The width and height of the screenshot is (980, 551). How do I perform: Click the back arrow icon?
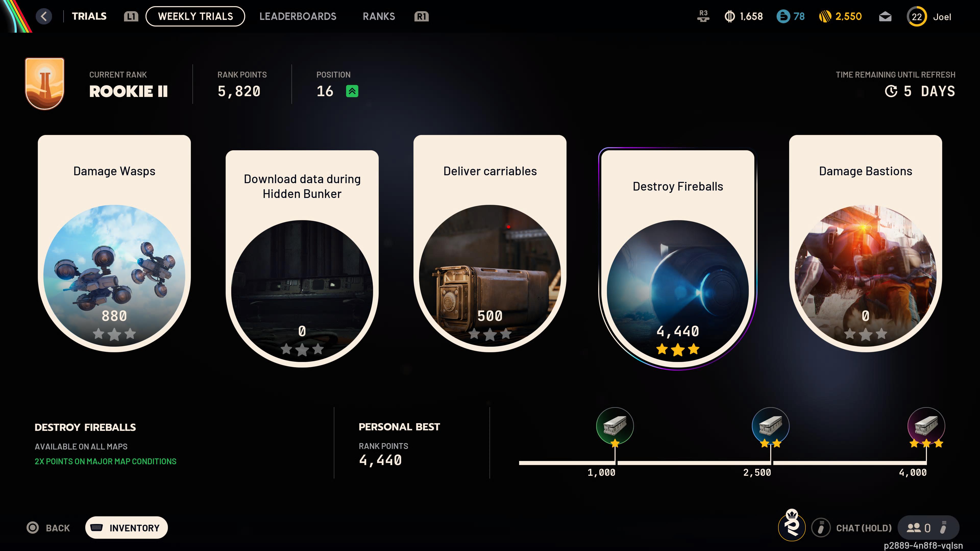click(44, 16)
